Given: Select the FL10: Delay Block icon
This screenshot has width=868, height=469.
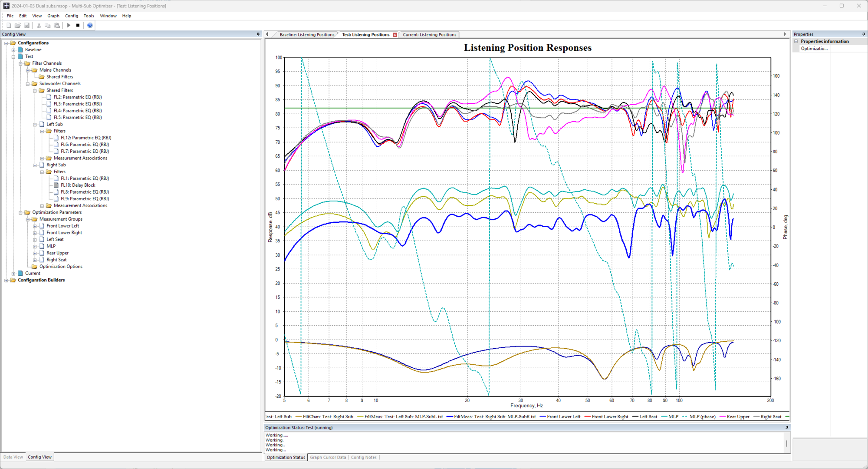Looking at the screenshot, I should [x=56, y=185].
